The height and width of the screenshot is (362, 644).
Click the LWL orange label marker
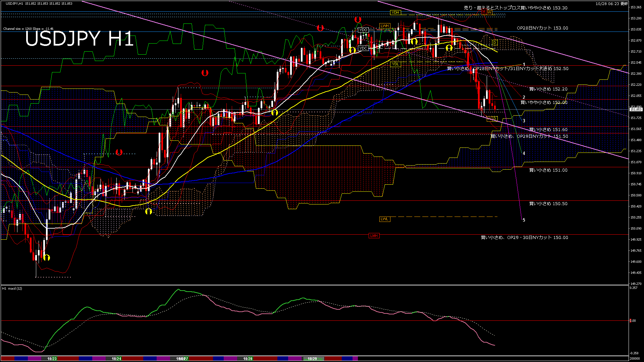point(384,219)
